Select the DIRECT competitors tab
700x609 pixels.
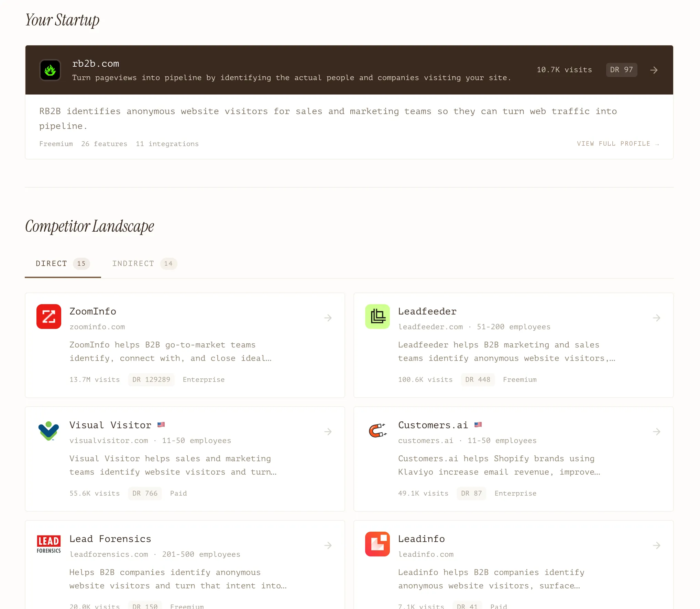(x=61, y=264)
